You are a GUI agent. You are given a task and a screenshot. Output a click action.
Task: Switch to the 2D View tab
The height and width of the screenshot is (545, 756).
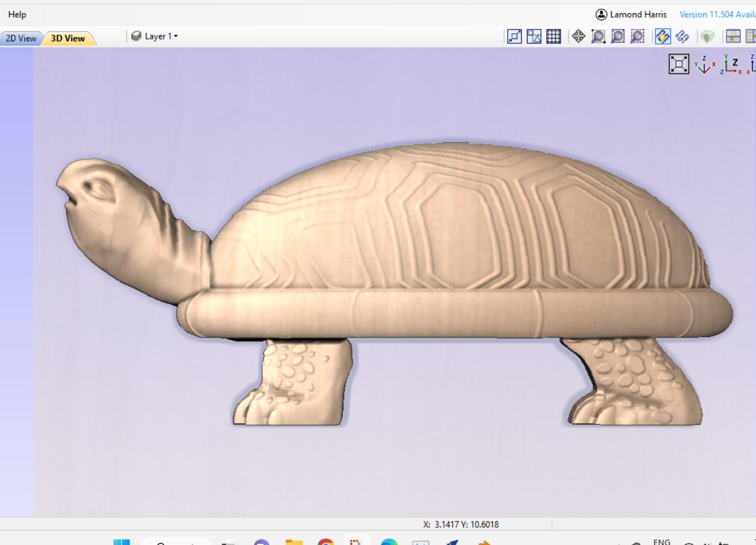point(20,38)
